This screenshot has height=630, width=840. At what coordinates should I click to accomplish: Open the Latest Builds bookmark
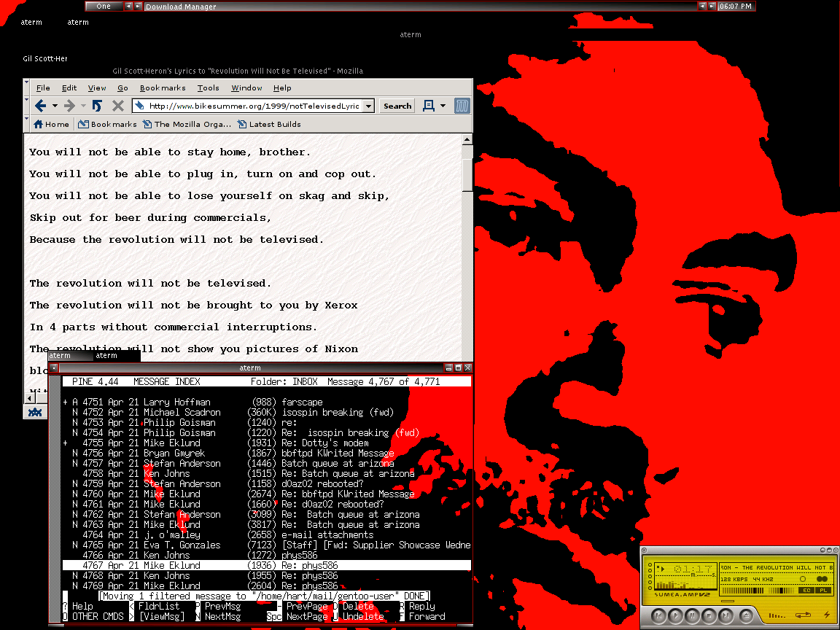(269, 124)
